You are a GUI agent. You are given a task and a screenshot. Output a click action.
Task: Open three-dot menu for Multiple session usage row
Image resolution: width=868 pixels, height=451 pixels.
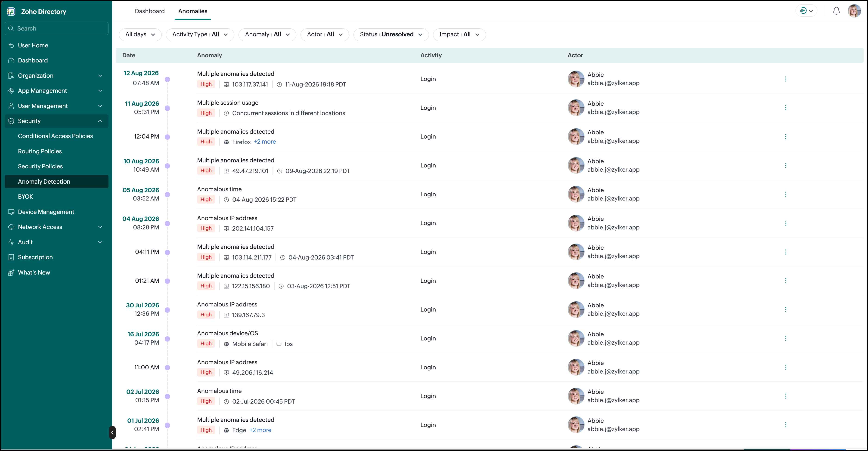click(x=785, y=108)
